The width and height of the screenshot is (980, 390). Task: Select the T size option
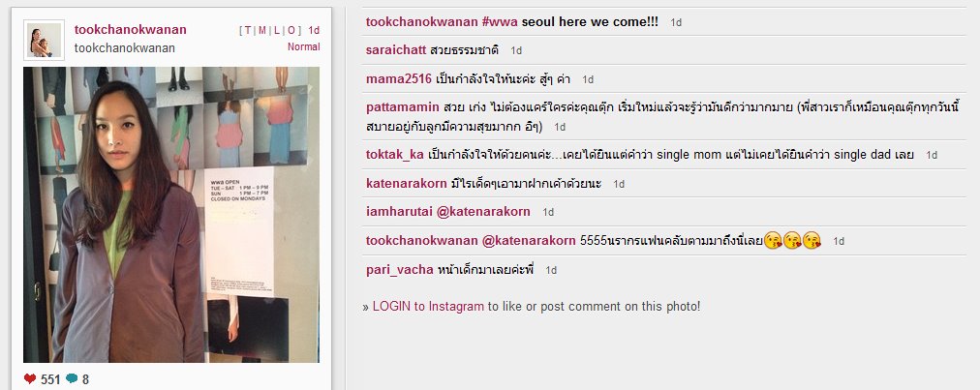pyautogui.click(x=249, y=30)
